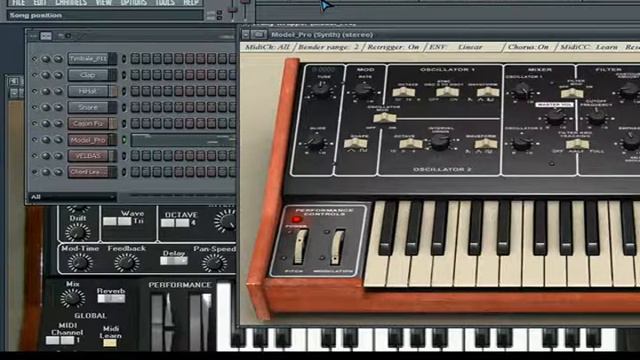The height and width of the screenshot is (360, 640).
Task: Open the VIEW menu
Action: pos(104,3)
